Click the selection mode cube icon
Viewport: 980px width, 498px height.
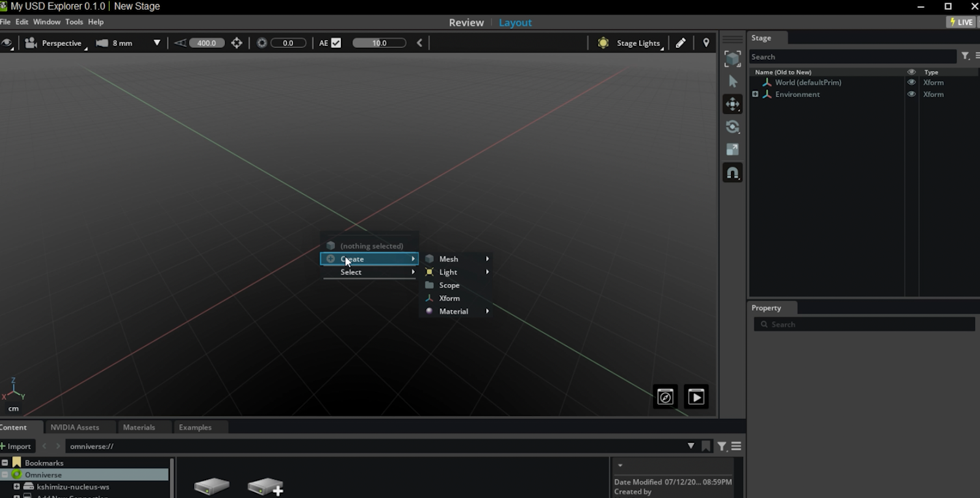[732, 59]
